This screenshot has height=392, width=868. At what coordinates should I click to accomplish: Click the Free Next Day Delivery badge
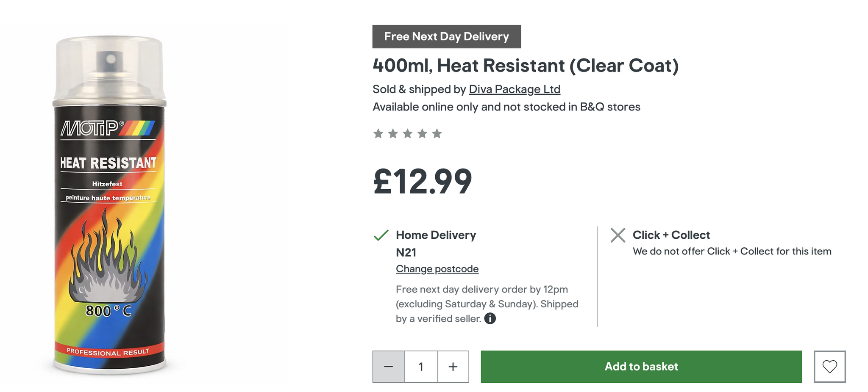(446, 36)
